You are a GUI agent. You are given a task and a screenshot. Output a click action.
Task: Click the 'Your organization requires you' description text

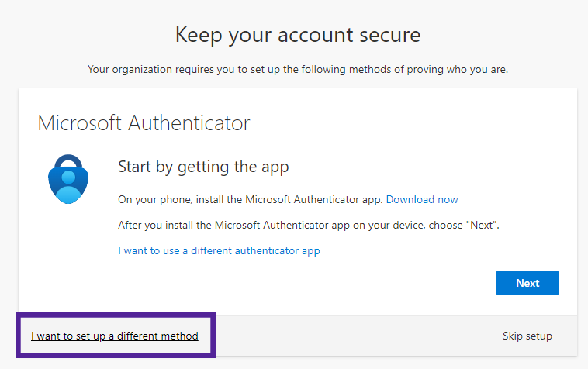[x=298, y=69]
